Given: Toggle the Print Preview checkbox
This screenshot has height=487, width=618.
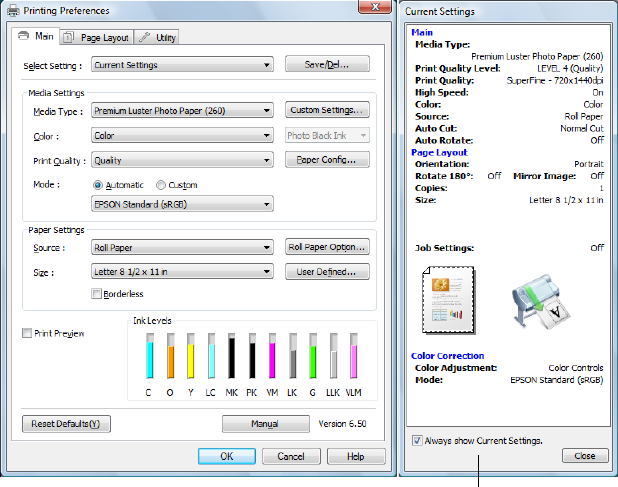Looking at the screenshot, I should pos(27,333).
